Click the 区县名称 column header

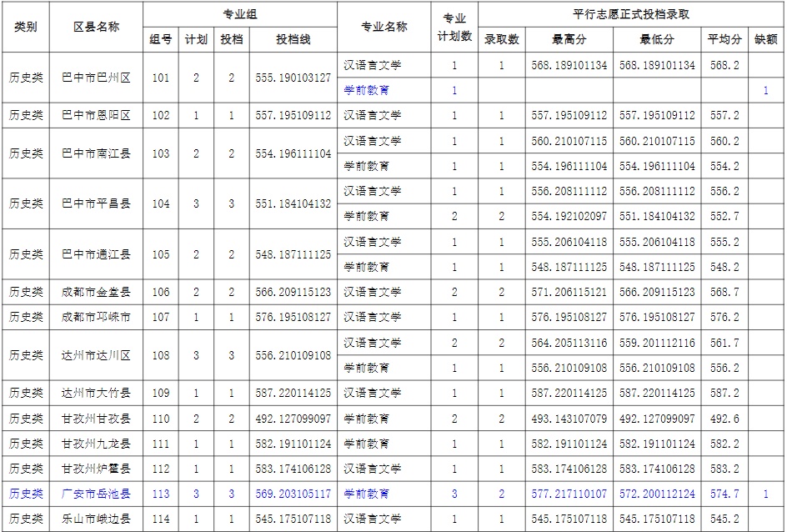97,27
